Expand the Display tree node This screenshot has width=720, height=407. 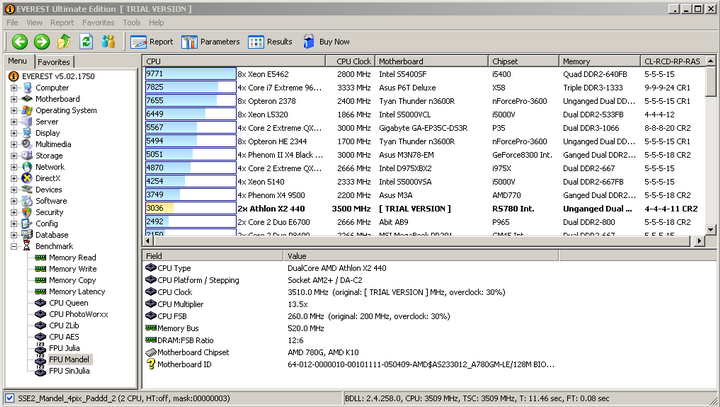point(14,133)
